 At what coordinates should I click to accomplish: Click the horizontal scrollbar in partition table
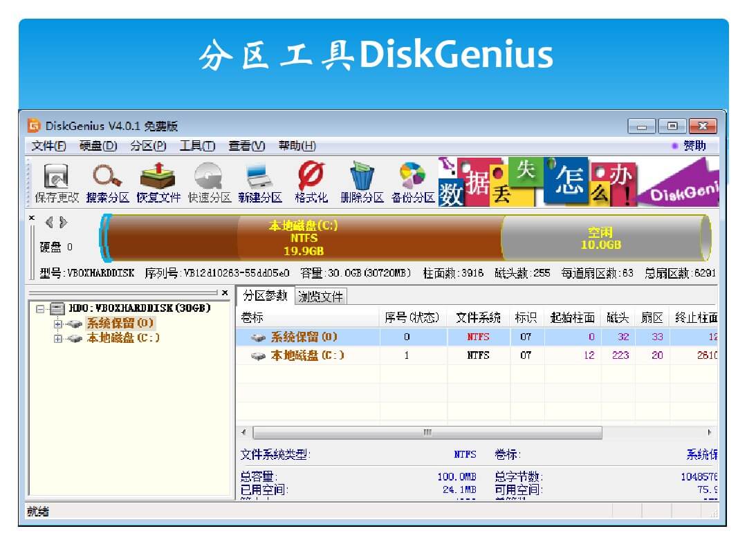[427, 433]
